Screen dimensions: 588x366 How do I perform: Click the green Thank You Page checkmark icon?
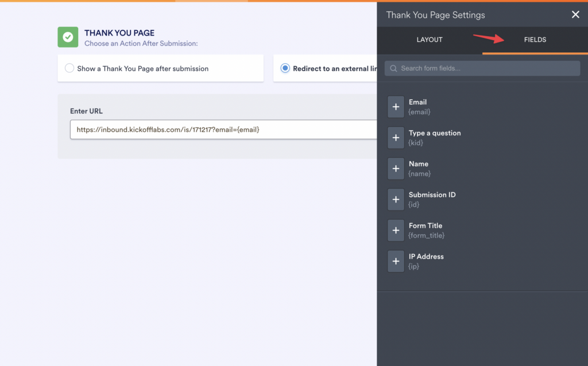click(68, 37)
